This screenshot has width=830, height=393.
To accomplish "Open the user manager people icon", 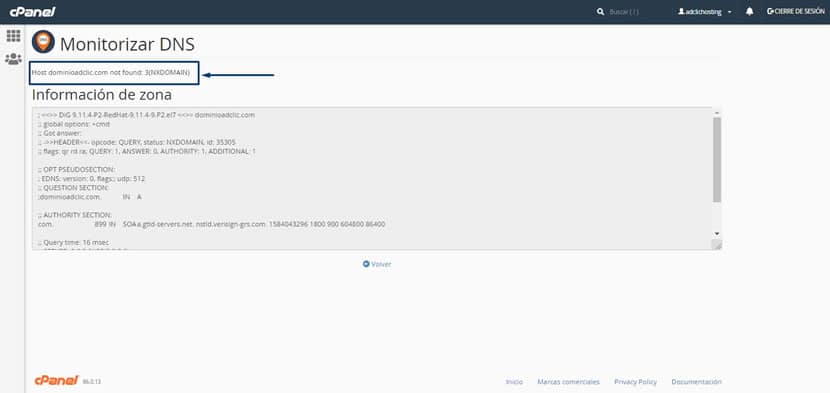I will [13, 59].
